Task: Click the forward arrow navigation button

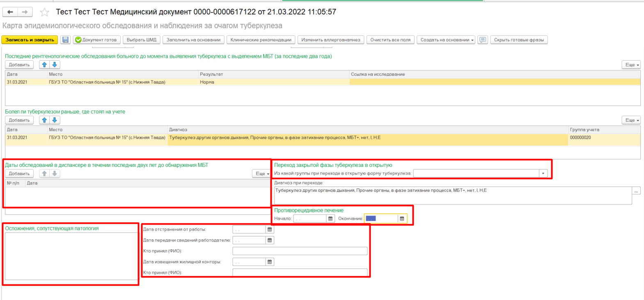Action: pyautogui.click(x=25, y=12)
